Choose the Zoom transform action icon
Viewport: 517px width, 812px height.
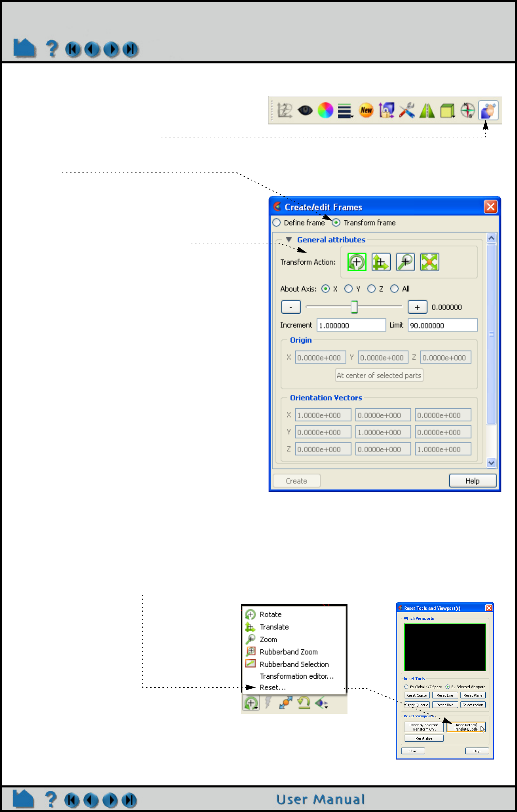(x=405, y=262)
